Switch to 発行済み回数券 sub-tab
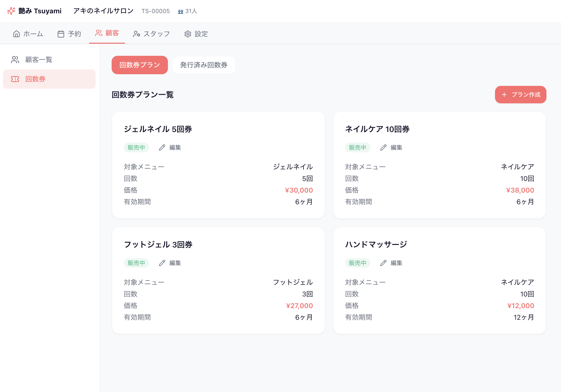Screen dimensions: 561x392 [204, 65]
